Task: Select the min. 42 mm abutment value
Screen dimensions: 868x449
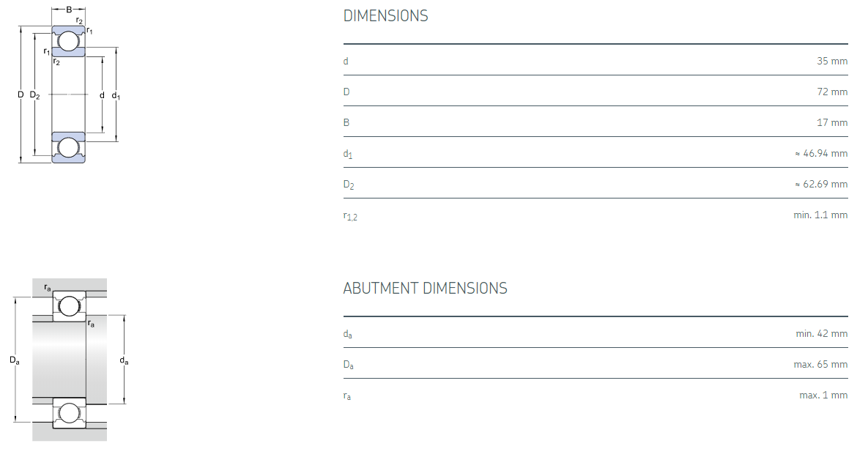Action: click(x=822, y=334)
